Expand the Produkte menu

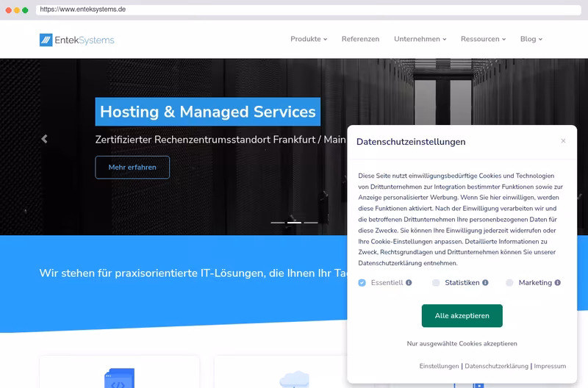[309, 39]
